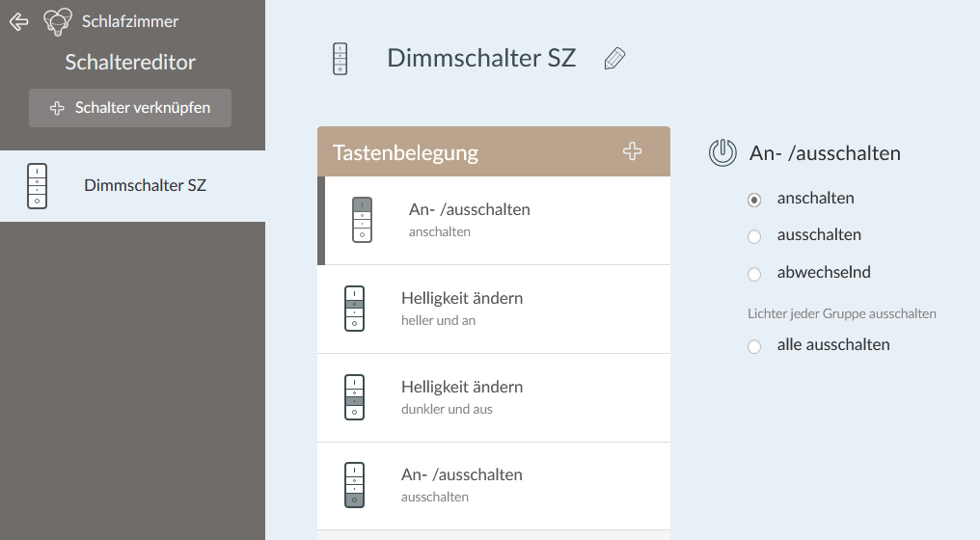980x540 pixels.
Task: Click the power icon beside An- /ausschalten heading
Action: coord(722,153)
